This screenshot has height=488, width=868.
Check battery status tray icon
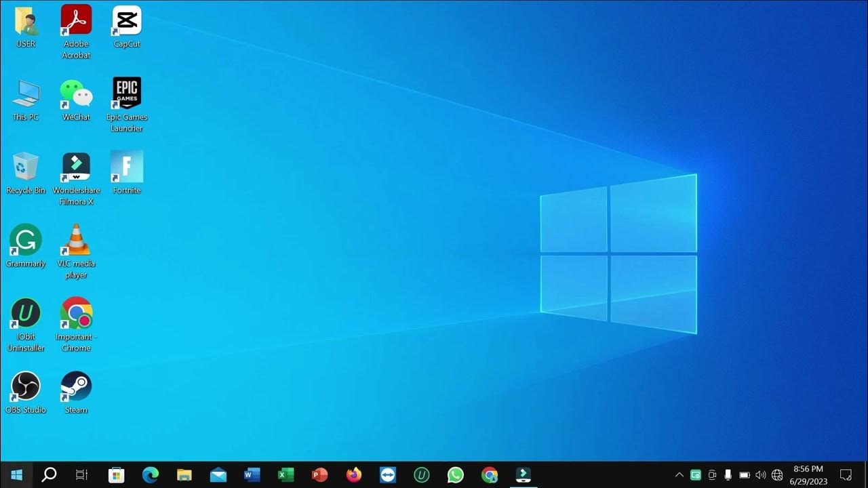click(745, 475)
